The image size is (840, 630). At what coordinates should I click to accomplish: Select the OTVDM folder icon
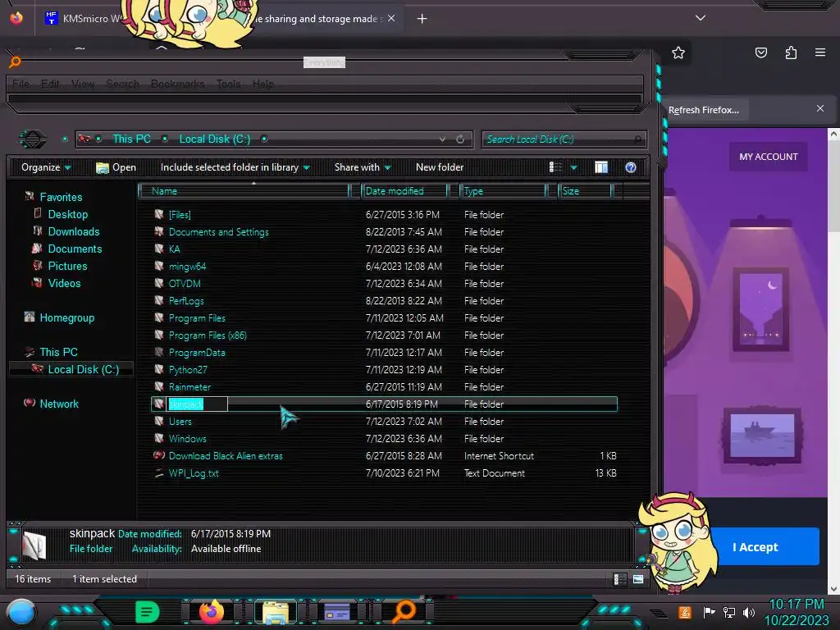(159, 283)
